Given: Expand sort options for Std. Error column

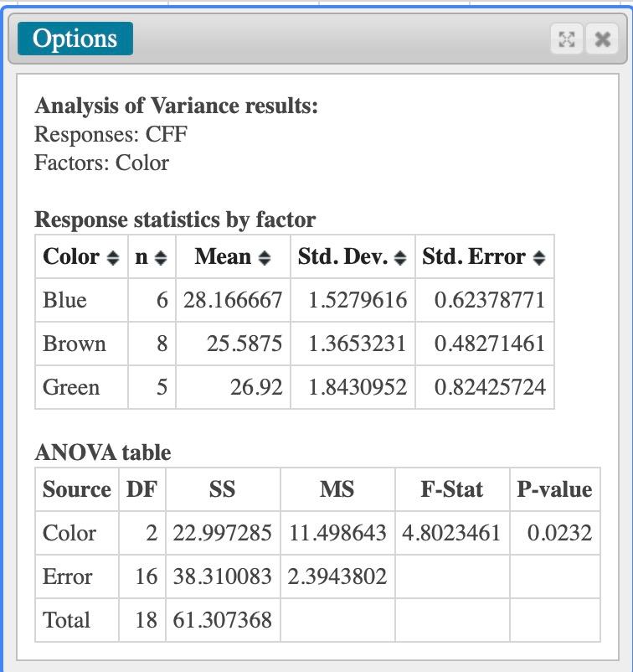Looking at the screenshot, I should click(x=541, y=257).
